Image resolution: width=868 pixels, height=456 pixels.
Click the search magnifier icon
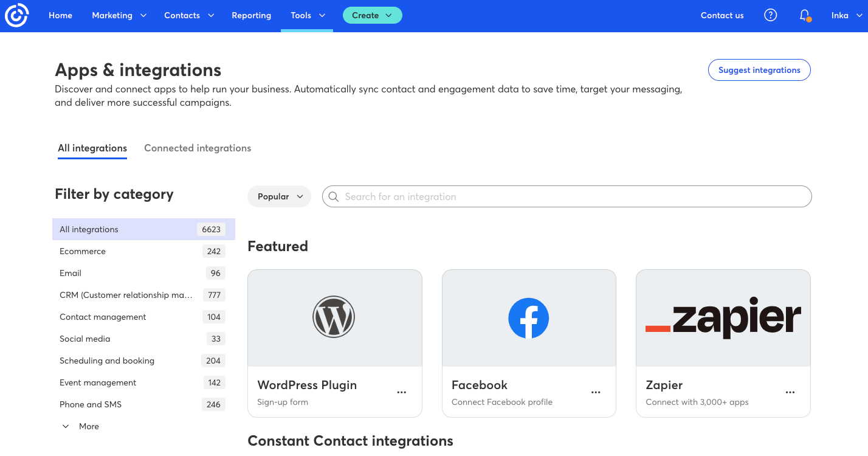point(333,196)
